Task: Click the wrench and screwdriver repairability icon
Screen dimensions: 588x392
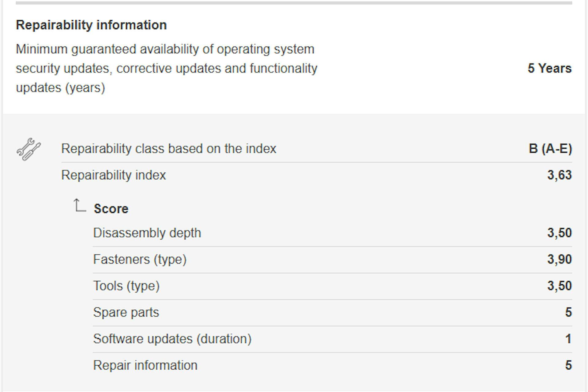Action: pos(28,149)
